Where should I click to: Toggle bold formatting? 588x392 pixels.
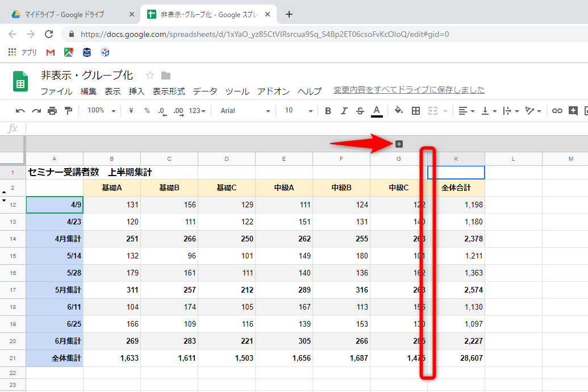tap(327, 111)
